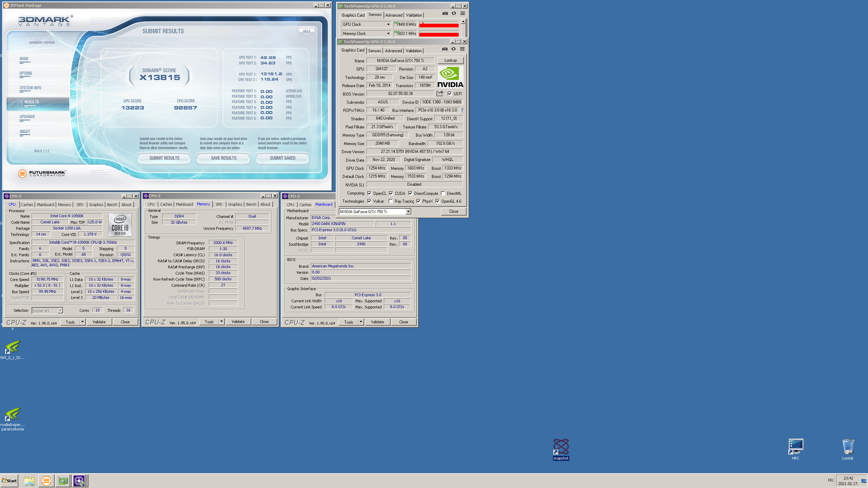Click the GPU-Z taskbar icon
Image resolution: width=868 pixels, height=488 pixels.
point(63,481)
